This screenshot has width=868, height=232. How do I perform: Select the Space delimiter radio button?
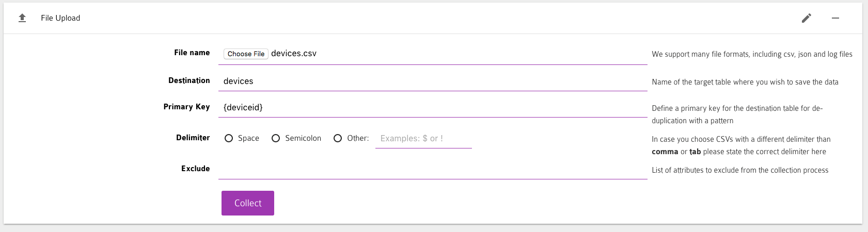pyautogui.click(x=229, y=138)
